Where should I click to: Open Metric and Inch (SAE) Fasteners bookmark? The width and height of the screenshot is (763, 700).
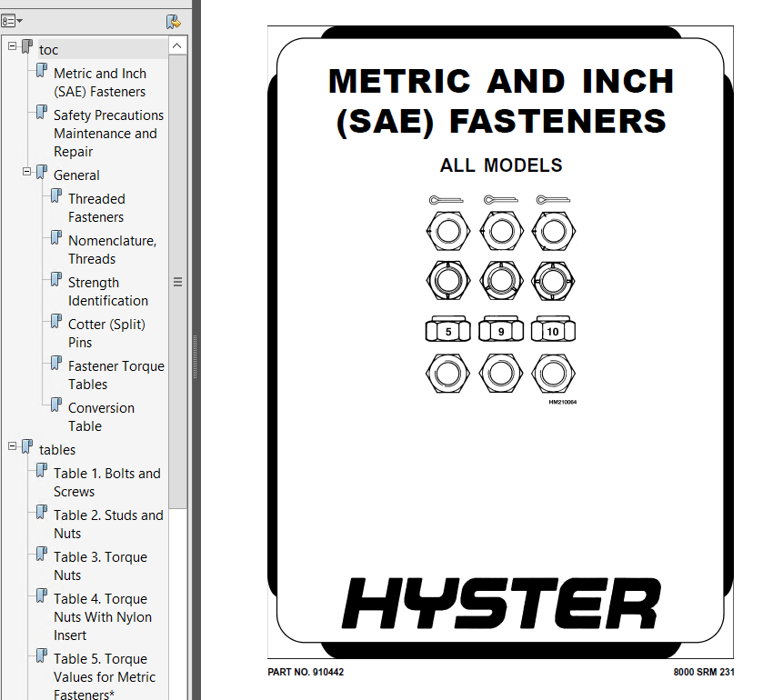100,82
